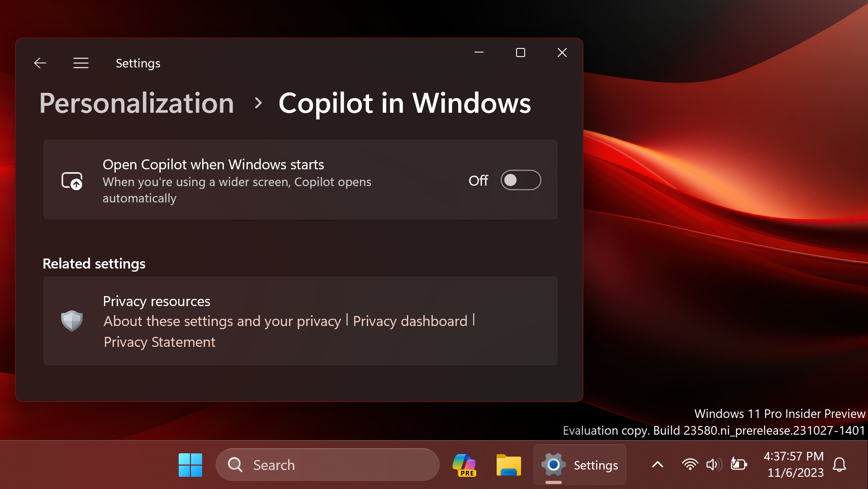Image resolution: width=868 pixels, height=489 pixels.
Task: Open File Explorer from taskbar
Action: tap(508, 465)
